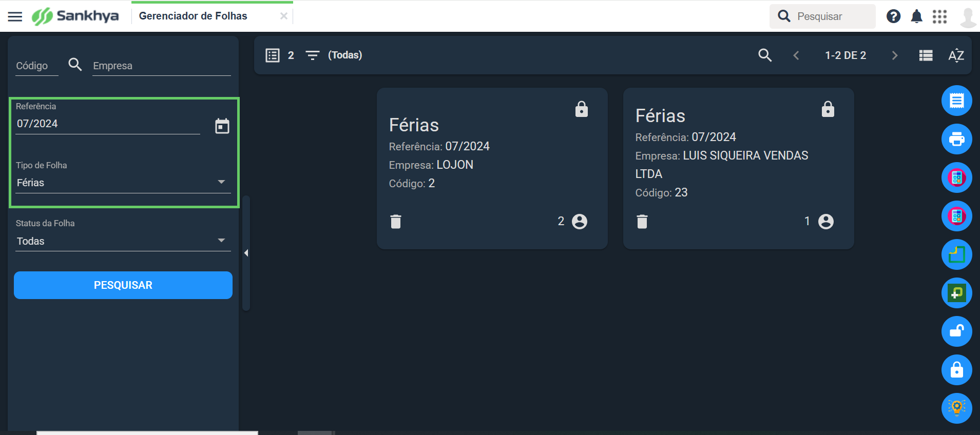This screenshot has width=980, height=435.
Task: Toggle lock on LUIS SIQUEIRA VENDAS card
Action: click(828, 109)
